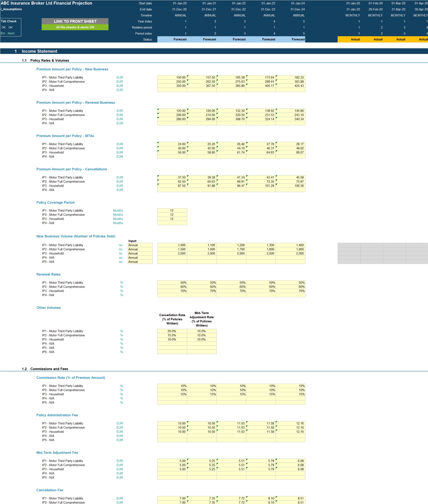This screenshot has height=504, width=428.
Task: Click the first Forecast status cell for 2020
Action: (x=172, y=39)
